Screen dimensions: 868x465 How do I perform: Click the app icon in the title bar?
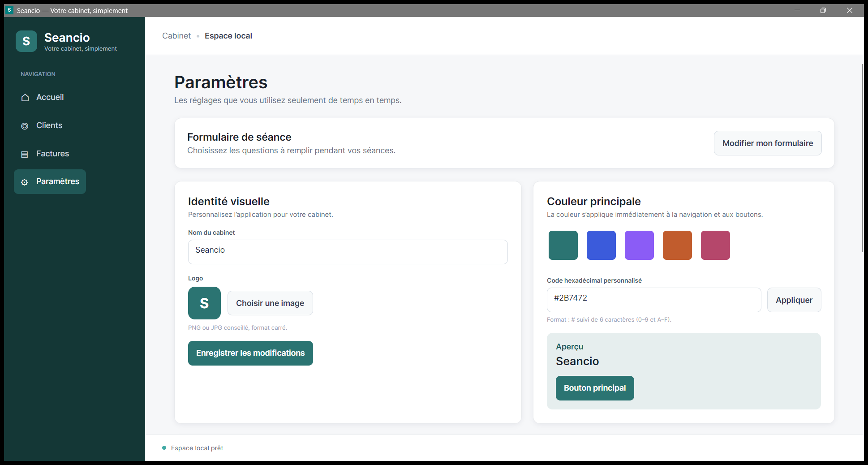pos(9,10)
